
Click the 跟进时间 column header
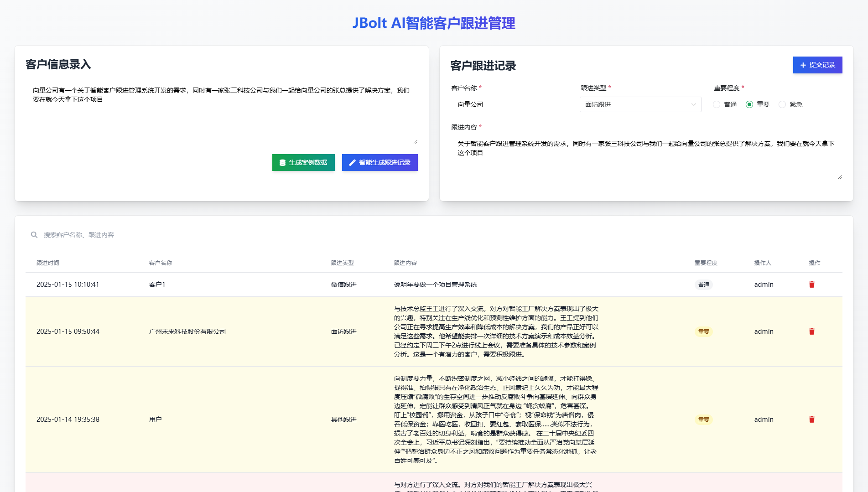coord(48,263)
